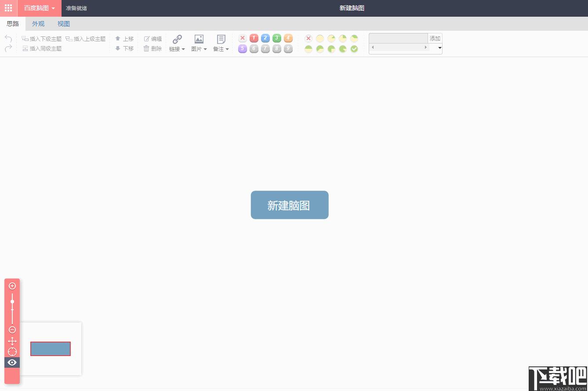The width and height of the screenshot is (588, 391).
Task: Remove progress with the X progress icon
Action: coord(309,39)
